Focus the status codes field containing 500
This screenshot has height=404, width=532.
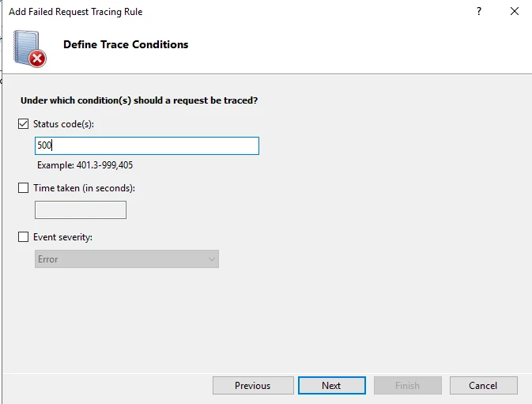[147, 145]
